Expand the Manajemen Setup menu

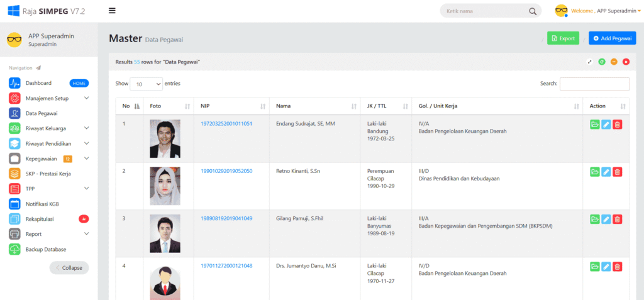pos(55,98)
